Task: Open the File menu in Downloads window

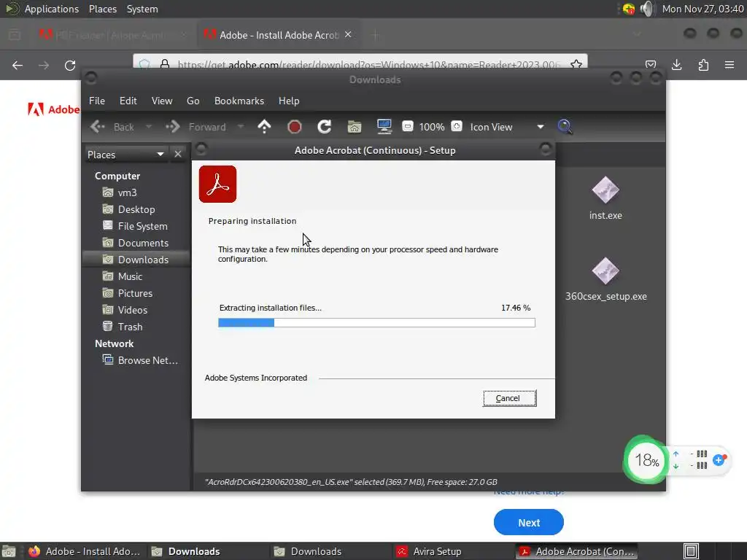Action: coord(97,101)
